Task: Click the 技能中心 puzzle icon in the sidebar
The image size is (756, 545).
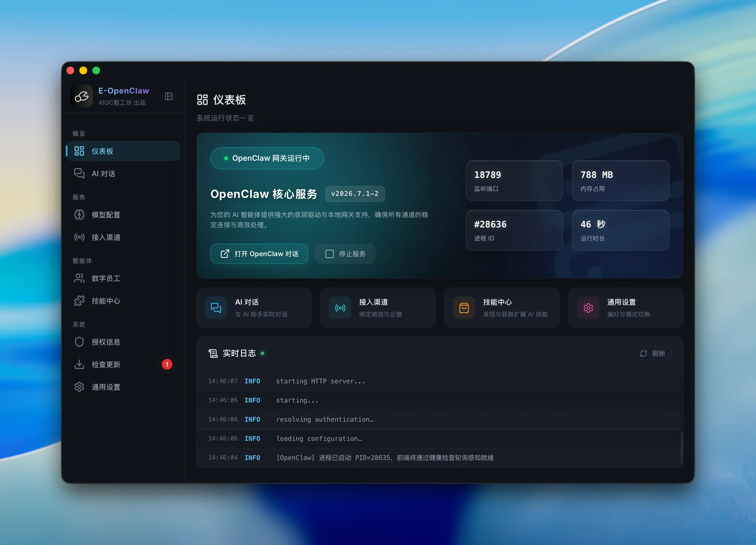Action: (79, 300)
